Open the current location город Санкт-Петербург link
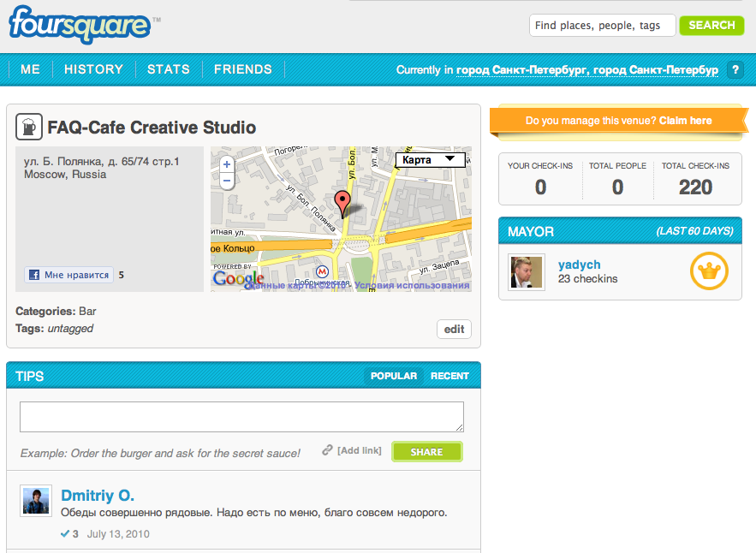The width and height of the screenshot is (756, 553). coord(587,70)
